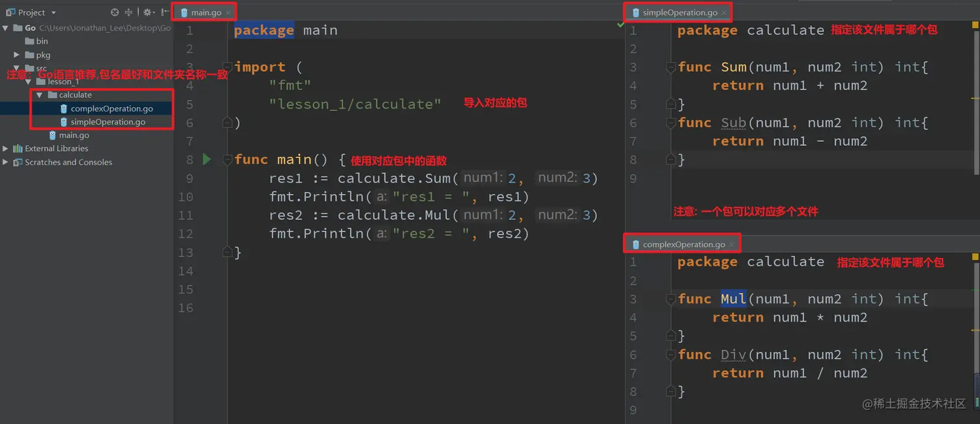Fold the main function in main.go
Screen dimensions: 980x424
227,159
